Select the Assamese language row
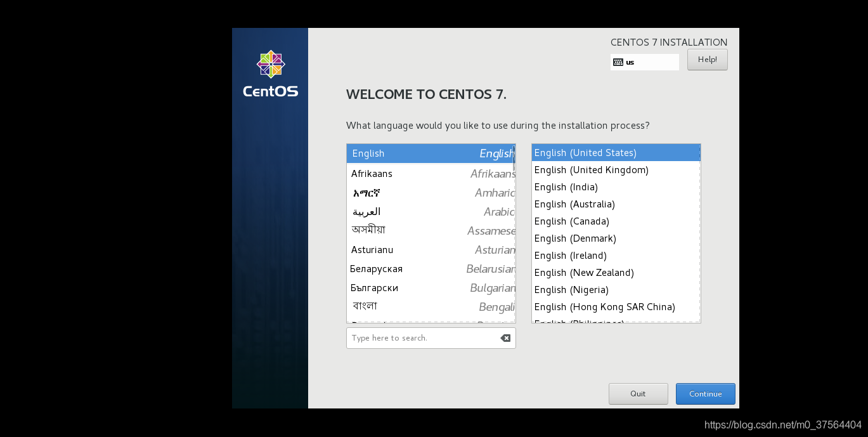 (x=431, y=231)
